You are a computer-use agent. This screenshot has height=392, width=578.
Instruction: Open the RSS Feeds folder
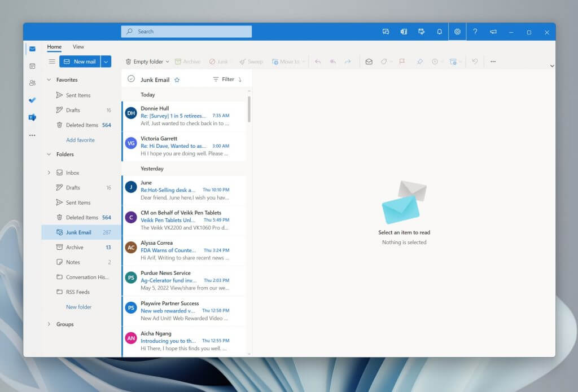(81, 292)
